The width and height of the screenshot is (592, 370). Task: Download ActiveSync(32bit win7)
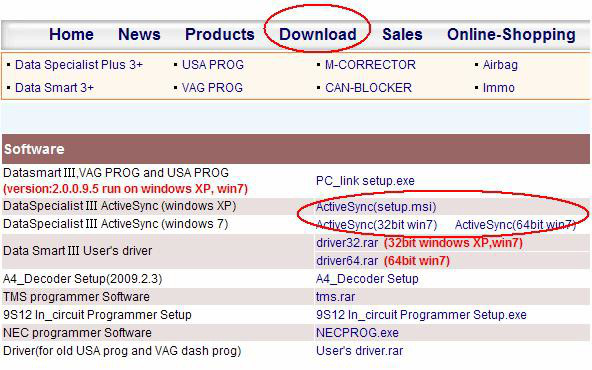point(376,225)
